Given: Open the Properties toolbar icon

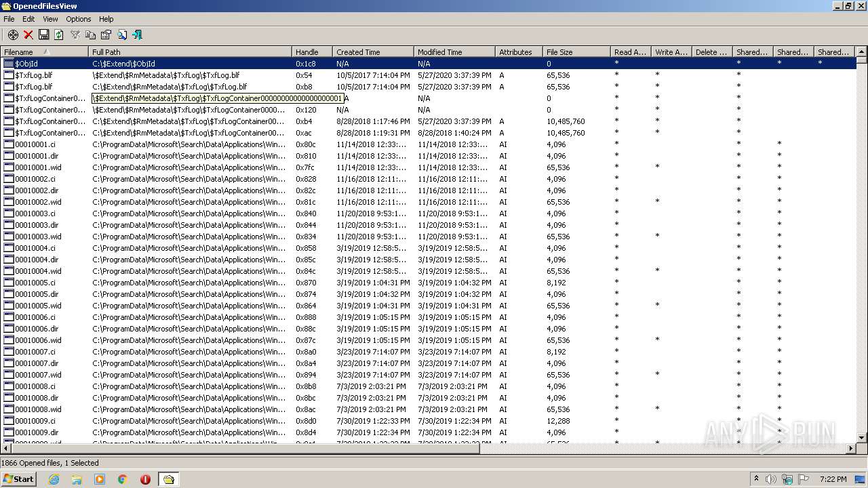Looking at the screenshot, I should click(106, 35).
